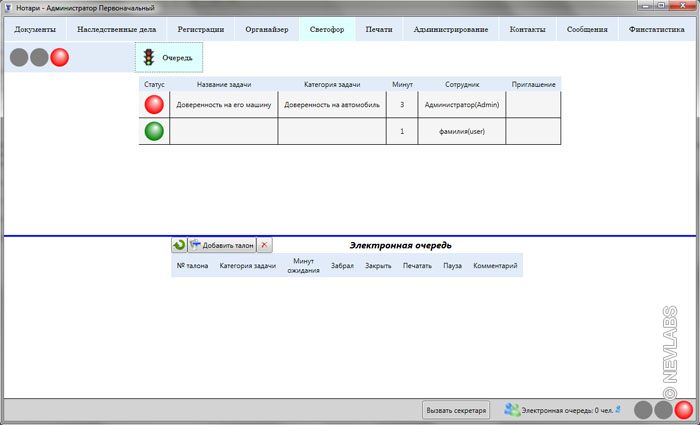Click red light in top-left traffic indicator
Screen dimensions: 700x425
60,58
